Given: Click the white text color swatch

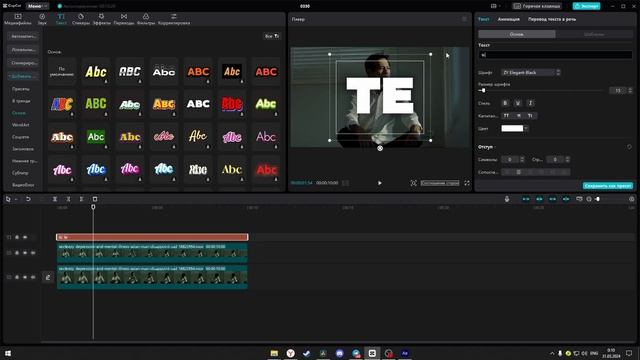Looking at the screenshot, I should [x=512, y=129].
